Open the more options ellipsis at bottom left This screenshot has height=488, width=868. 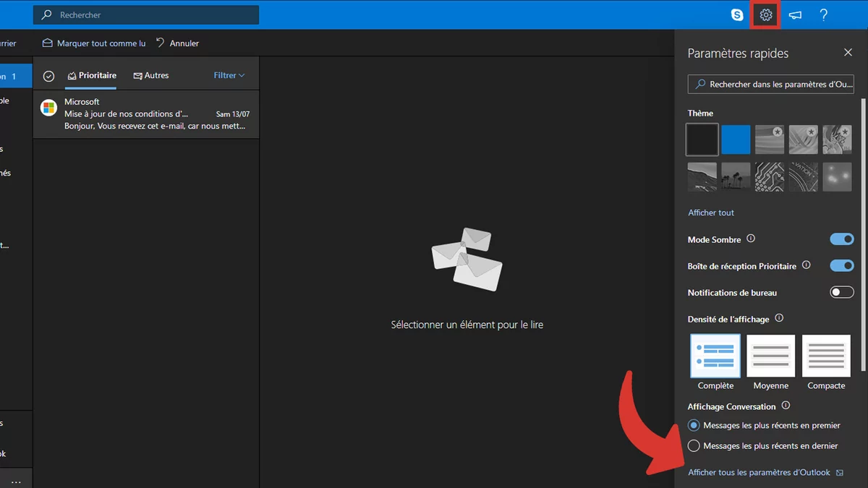pos(16,481)
